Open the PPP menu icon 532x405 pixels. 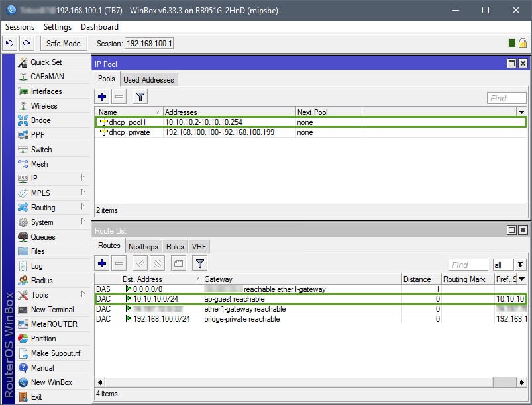click(x=23, y=135)
